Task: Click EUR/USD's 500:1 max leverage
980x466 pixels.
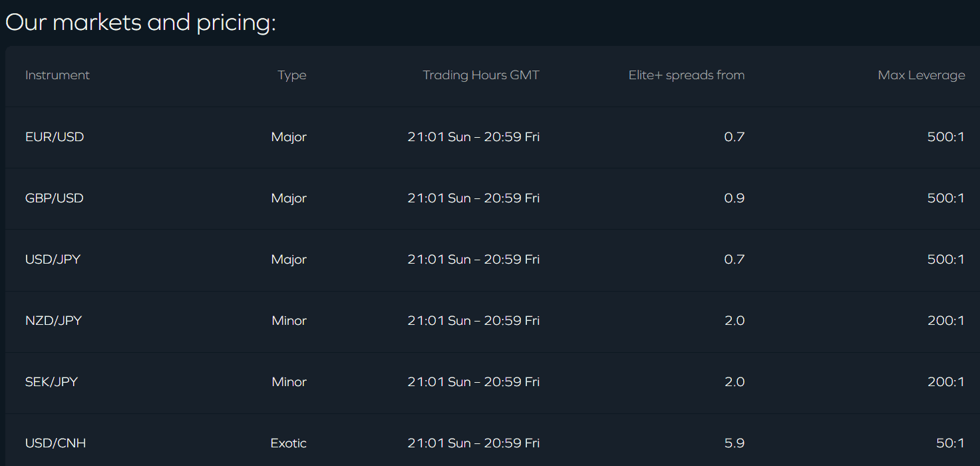Action: click(945, 137)
